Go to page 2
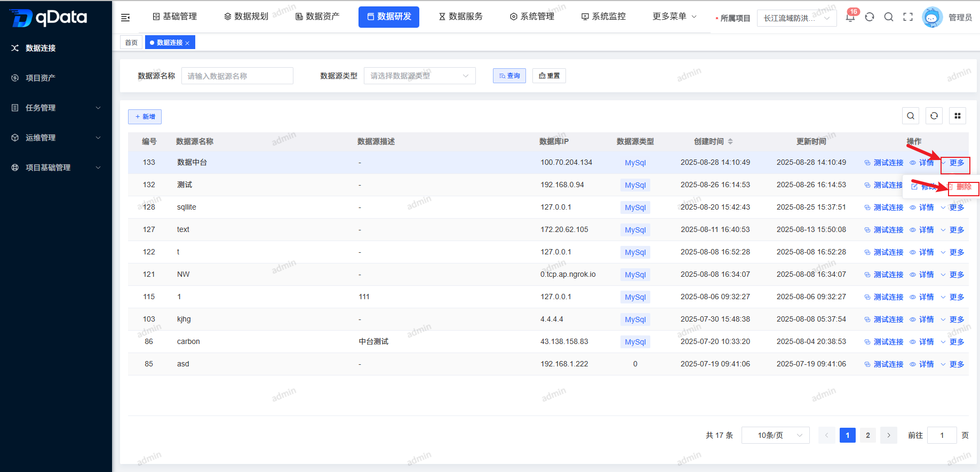This screenshot has height=472, width=980. click(868, 435)
